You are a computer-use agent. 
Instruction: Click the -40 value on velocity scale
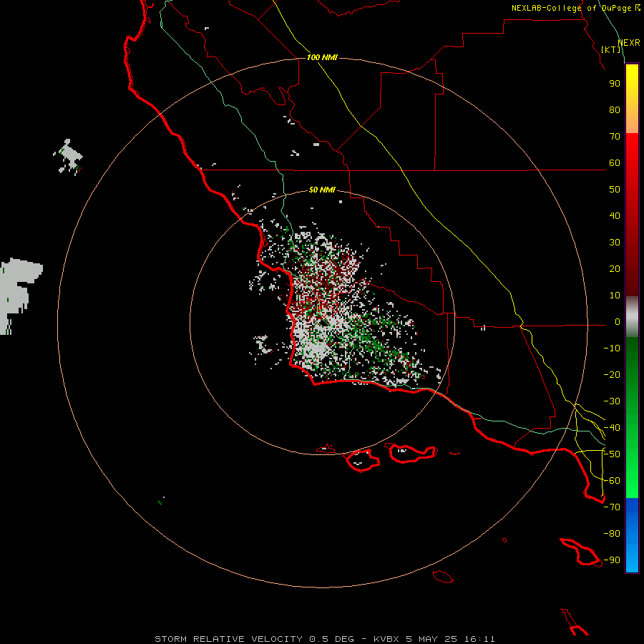(612, 428)
